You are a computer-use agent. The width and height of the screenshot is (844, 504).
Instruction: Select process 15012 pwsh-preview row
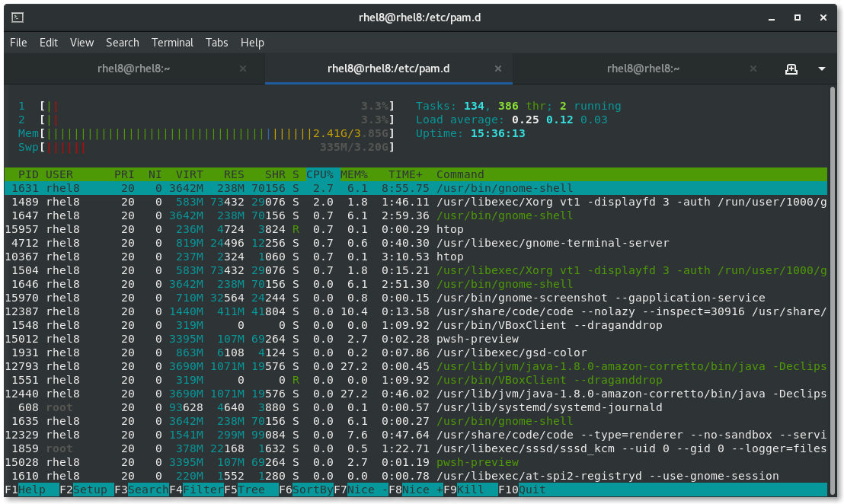tap(416, 339)
